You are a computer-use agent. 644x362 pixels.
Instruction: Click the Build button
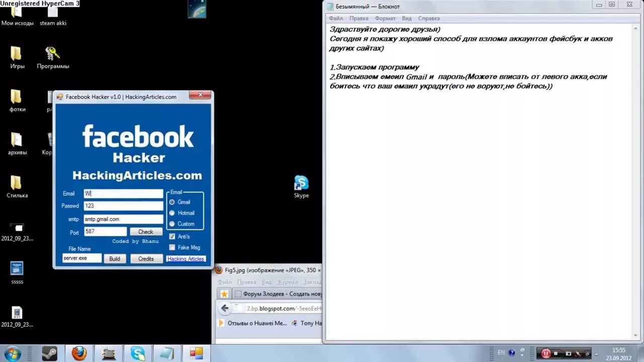click(x=115, y=259)
